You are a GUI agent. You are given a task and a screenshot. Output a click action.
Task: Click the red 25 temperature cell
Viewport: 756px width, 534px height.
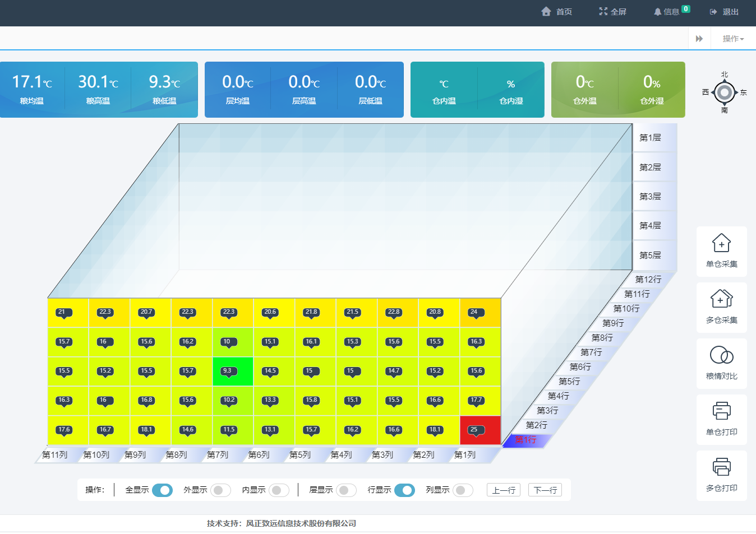(x=480, y=430)
